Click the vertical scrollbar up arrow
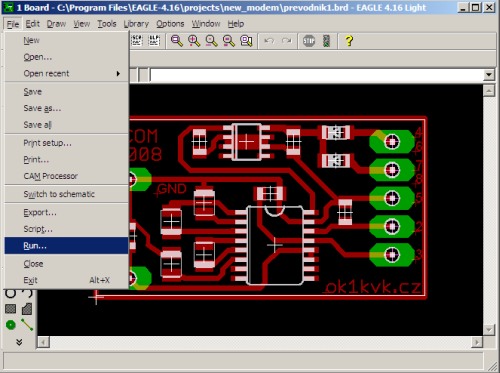500x373 pixels. click(x=489, y=91)
